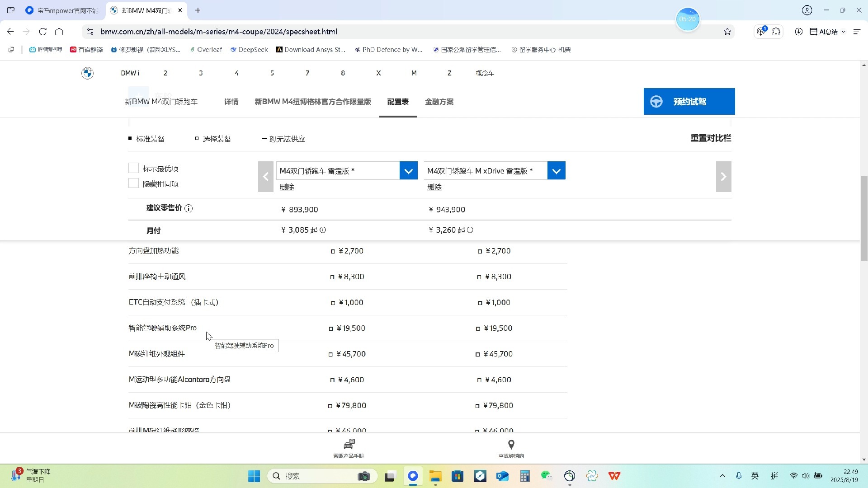Viewport: 868px width, 488px height.
Task: Open WPS Office in taskbar
Action: (x=614, y=476)
